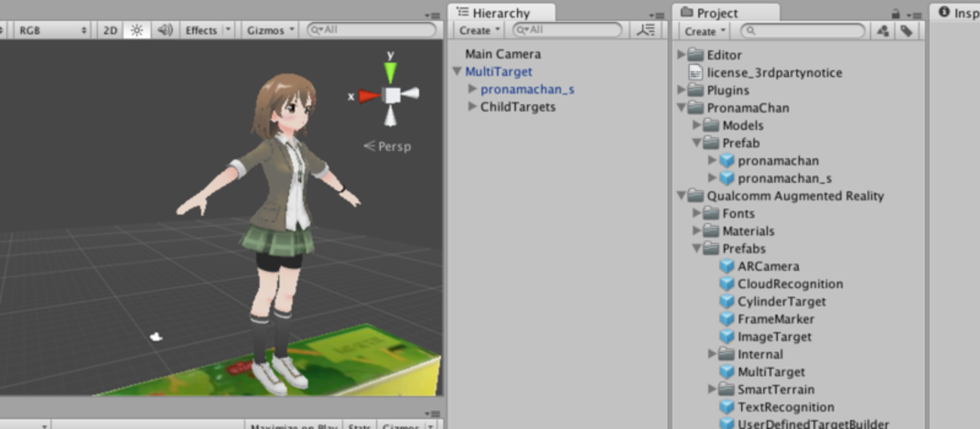Click the scene view search field

(372, 30)
